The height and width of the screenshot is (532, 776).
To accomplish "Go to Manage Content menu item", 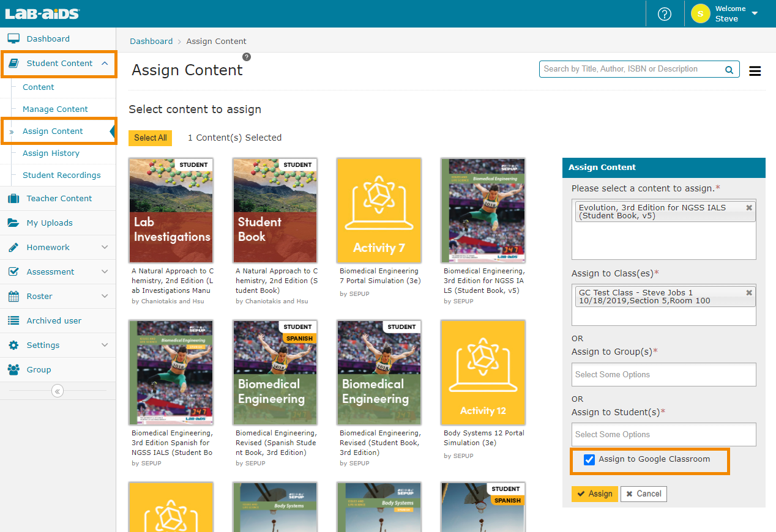I will coord(55,109).
